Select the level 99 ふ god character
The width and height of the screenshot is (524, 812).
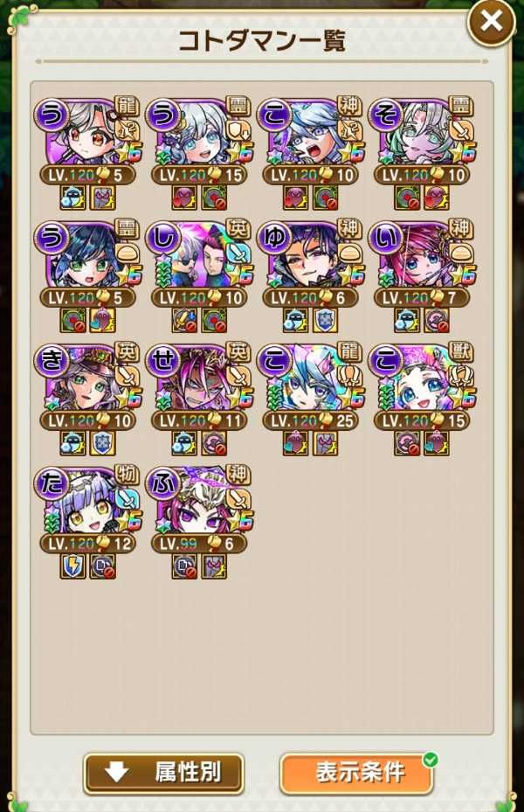(198, 509)
